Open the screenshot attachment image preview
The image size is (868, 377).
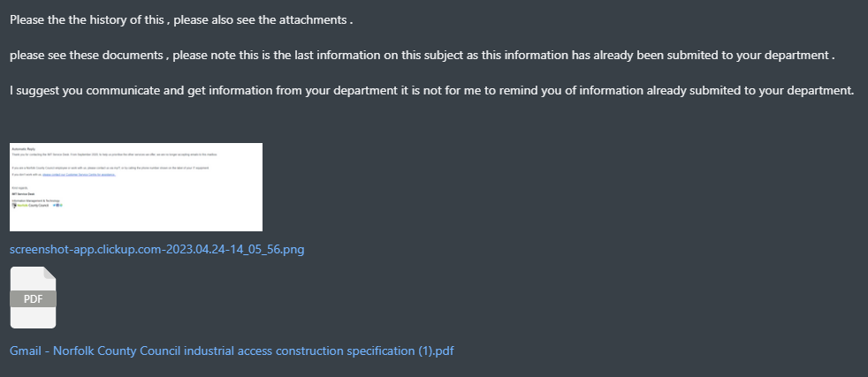click(136, 187)
